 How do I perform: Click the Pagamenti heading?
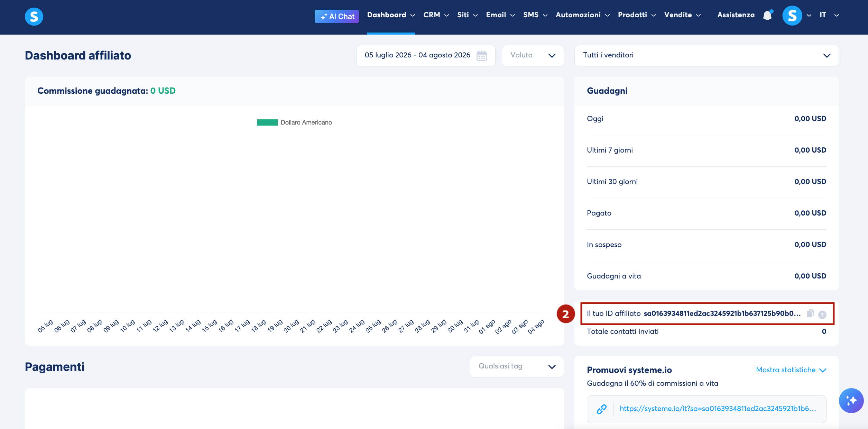point(55,367)
